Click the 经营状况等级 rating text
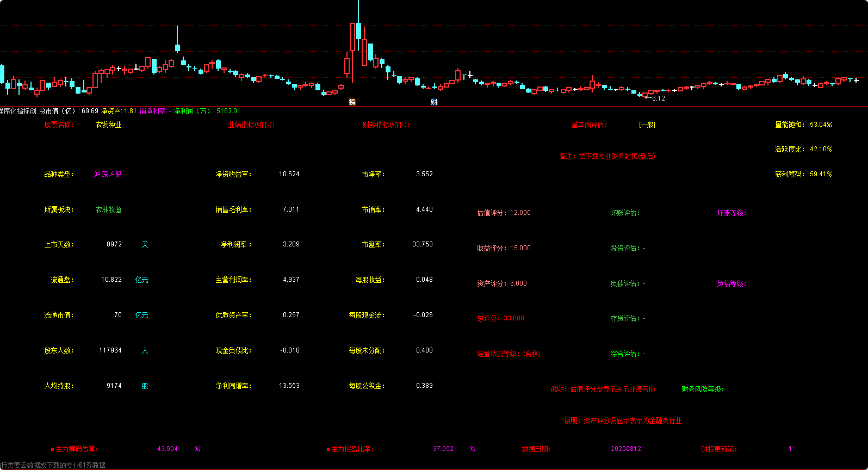This screenshot has width=868, height=470. [x=509, y=354]
